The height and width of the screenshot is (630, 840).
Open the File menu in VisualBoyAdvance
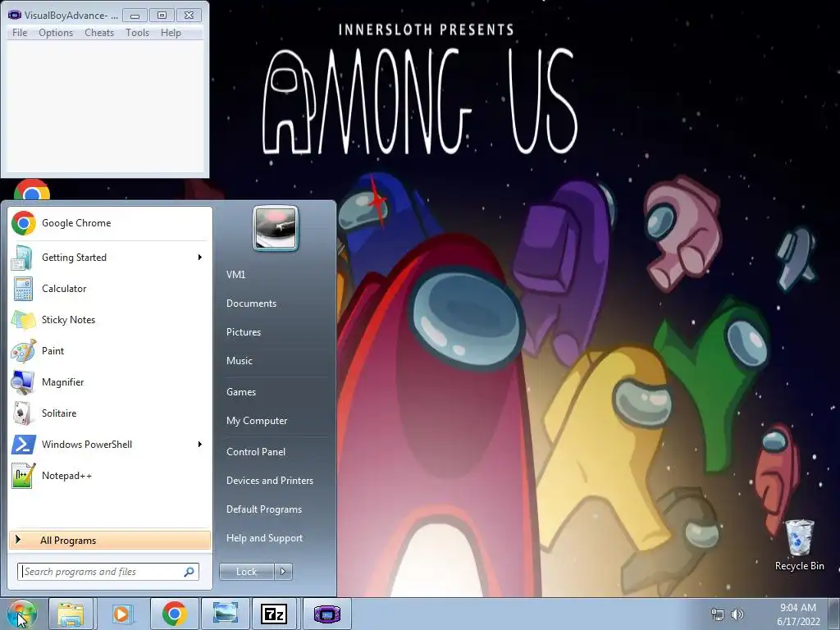coord(20,33)
